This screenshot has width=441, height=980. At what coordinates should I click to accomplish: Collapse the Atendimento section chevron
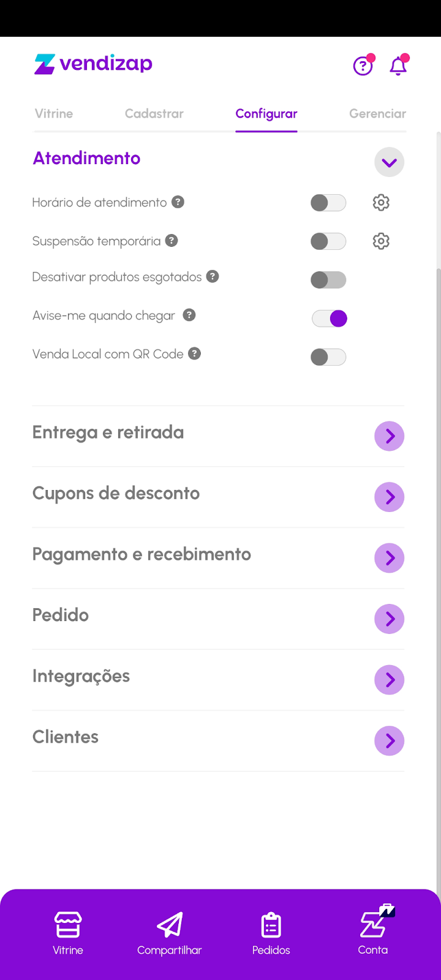pyautogui.click(x=389, y=162)
